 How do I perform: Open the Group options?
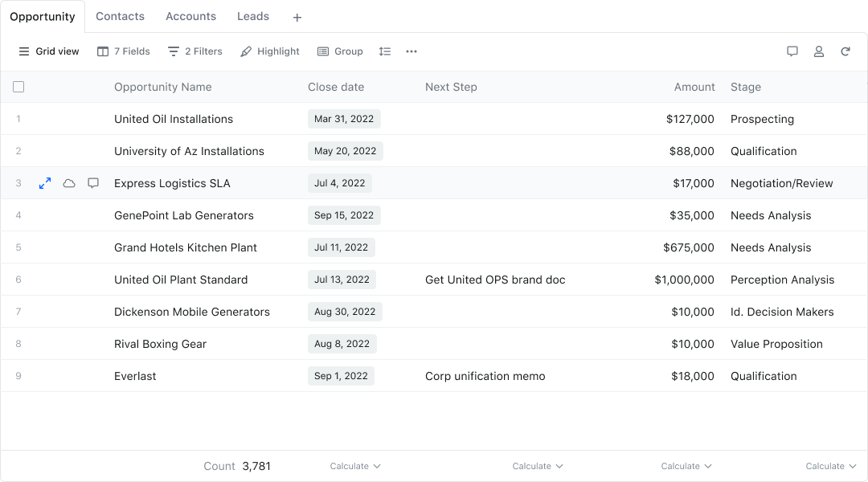(340, 51)
